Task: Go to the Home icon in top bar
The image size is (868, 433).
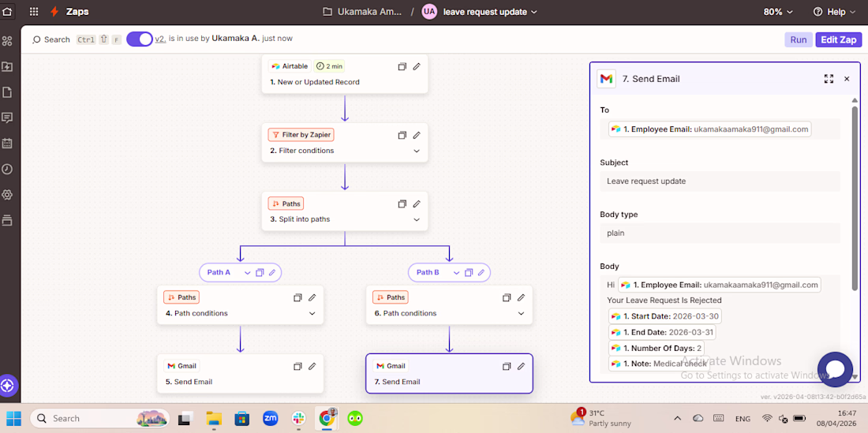Action: point(8,12)
